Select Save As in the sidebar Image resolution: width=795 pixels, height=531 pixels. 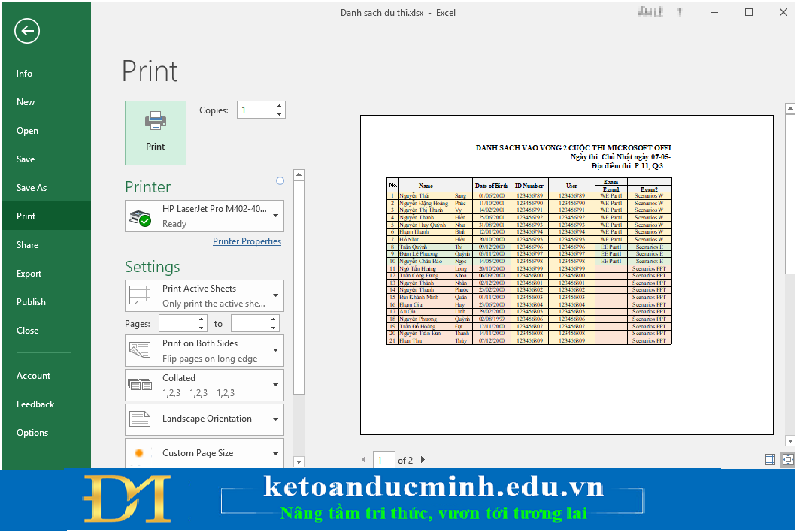31,188
